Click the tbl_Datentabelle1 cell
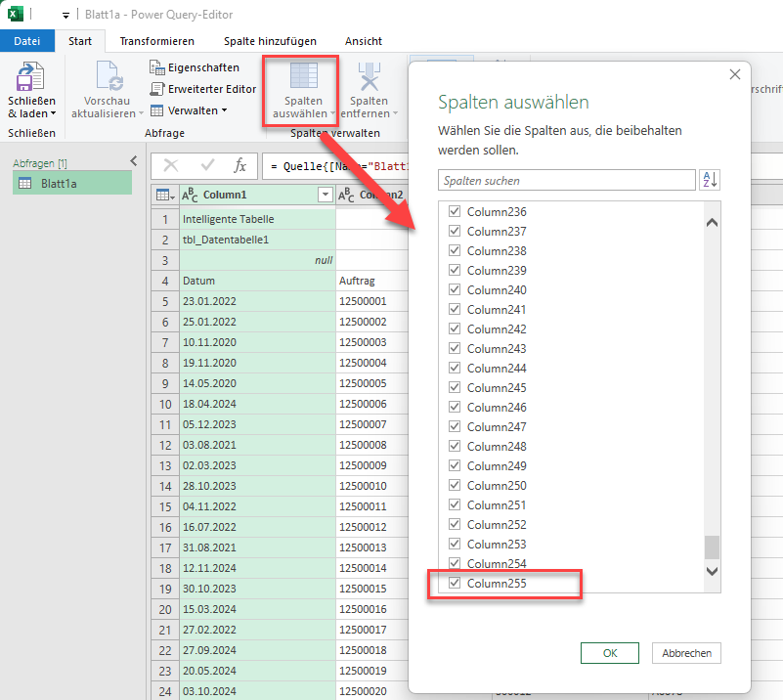 click(258, 240)
